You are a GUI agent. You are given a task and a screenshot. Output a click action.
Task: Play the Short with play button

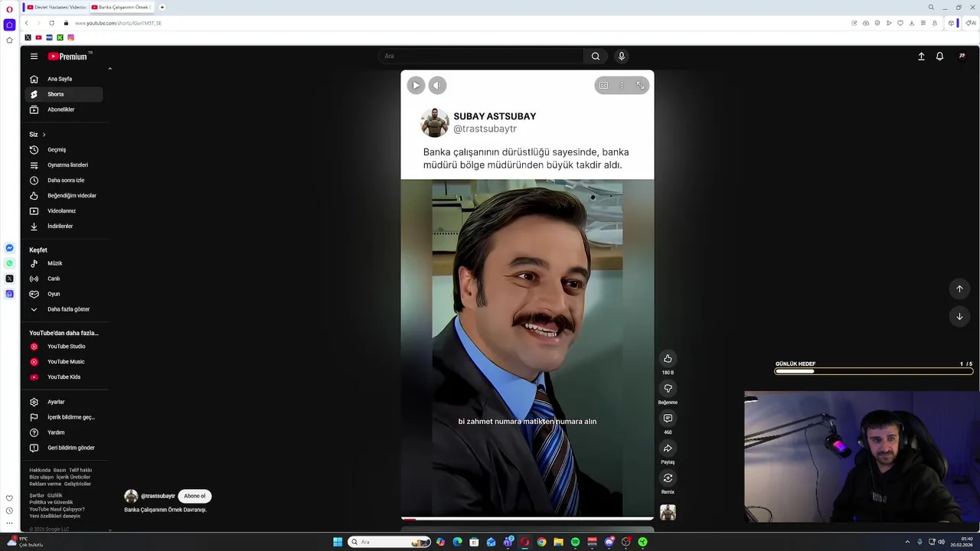coord(416,85)
